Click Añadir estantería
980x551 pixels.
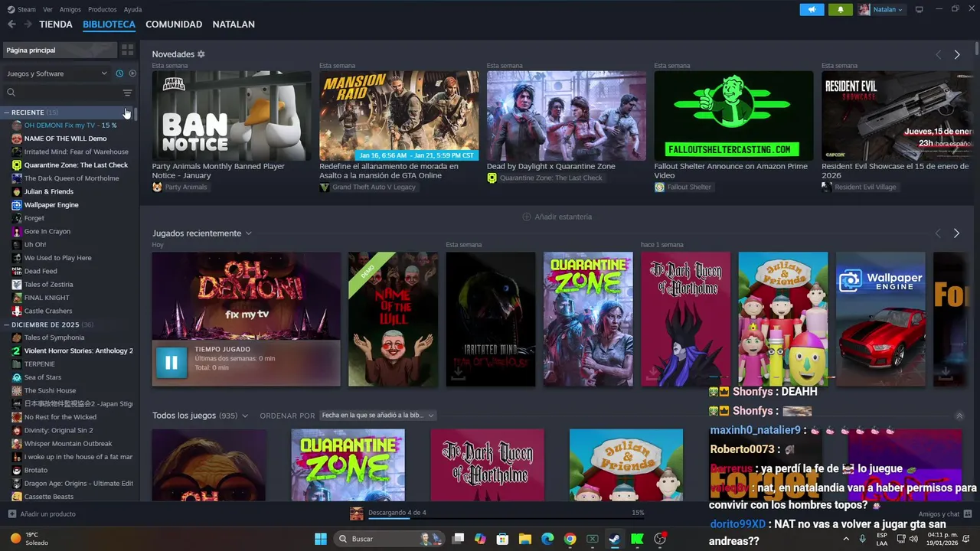pos(557,217)
